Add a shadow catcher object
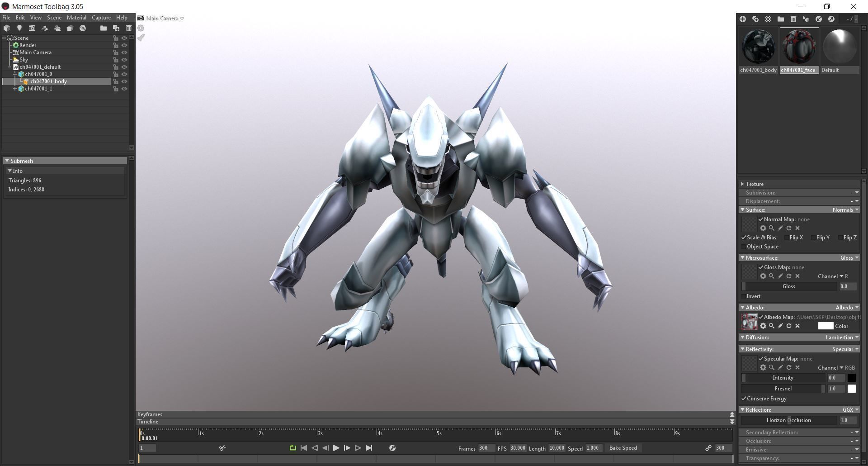The image size is (868, 466). [45, 28]
